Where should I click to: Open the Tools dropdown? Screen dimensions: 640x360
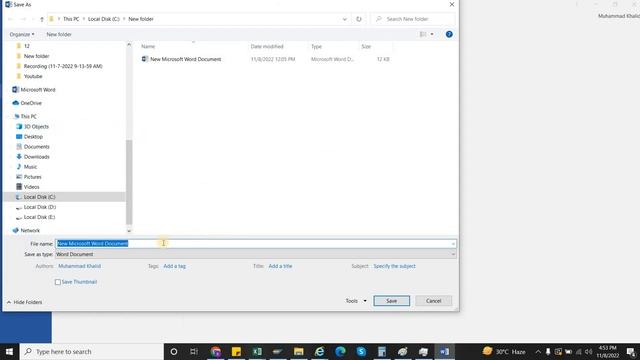pos(356,301)
